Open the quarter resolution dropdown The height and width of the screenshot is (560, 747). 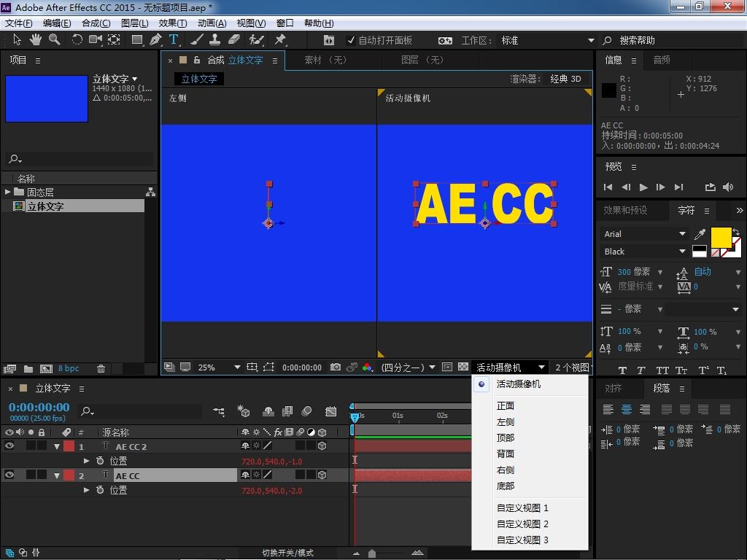(409, 367)
